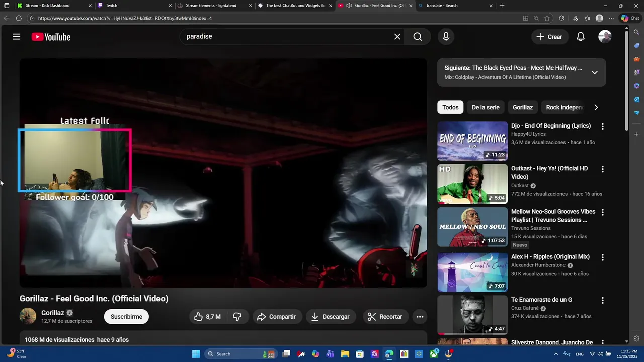Expand the playlist Siguiente panel chevron
This screenshot has width=644, height=362.
(x=595, y=72)
